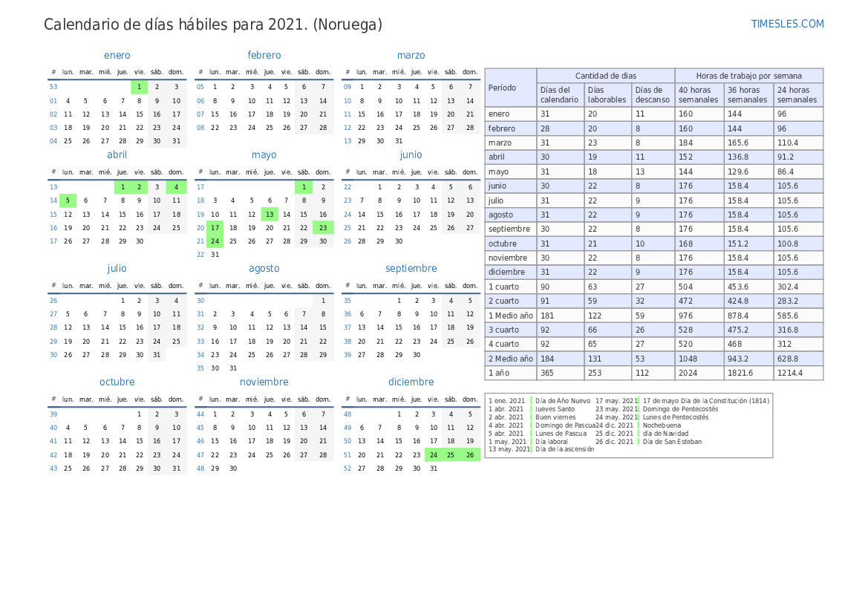Click the junio month heading
The height and width of the screenshot is (614, 868).
click(x=411, y=155)
